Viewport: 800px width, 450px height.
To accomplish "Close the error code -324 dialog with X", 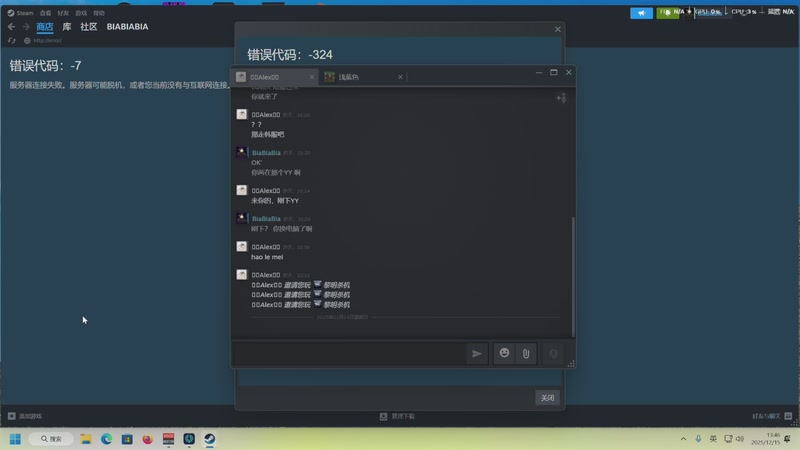I will [558, 29].
